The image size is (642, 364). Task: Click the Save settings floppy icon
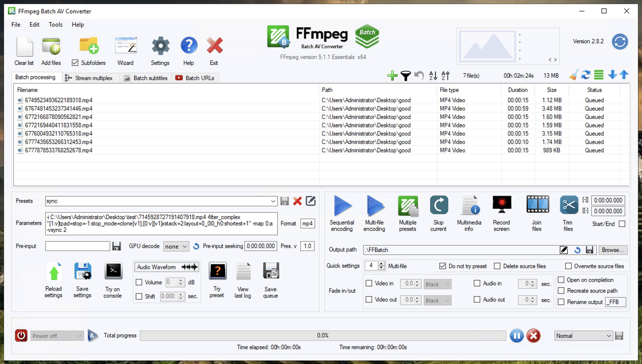point(83,271)
